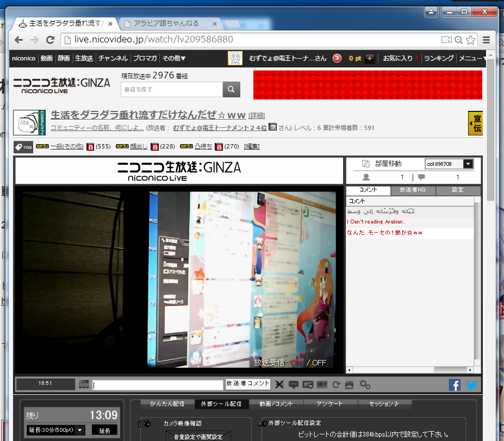
Task: Click the 延長 extend button
Action: (104, 430)
